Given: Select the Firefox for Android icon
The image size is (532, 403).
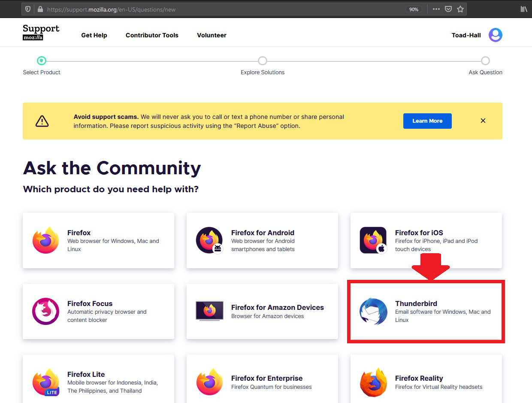Looking at the screenshot, I should 209,240.
